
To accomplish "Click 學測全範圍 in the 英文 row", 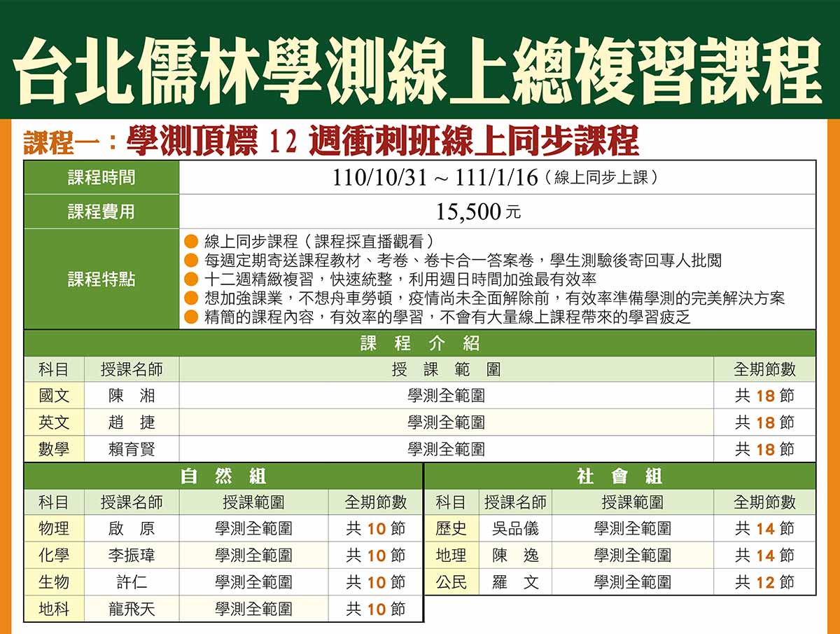I will pyautogui.click(x=447, y=422).
